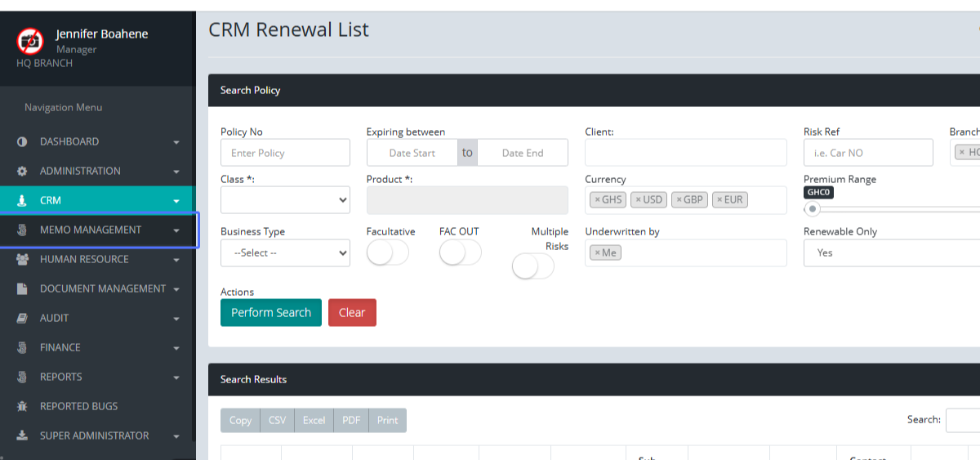Click the Premium Range slider handle

coord(813,209)
